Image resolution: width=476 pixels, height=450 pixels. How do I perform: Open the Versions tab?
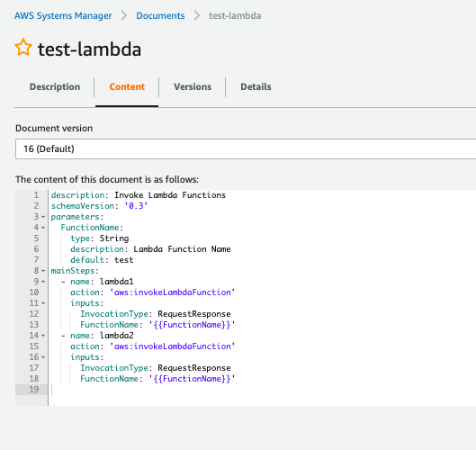point(193,86)
